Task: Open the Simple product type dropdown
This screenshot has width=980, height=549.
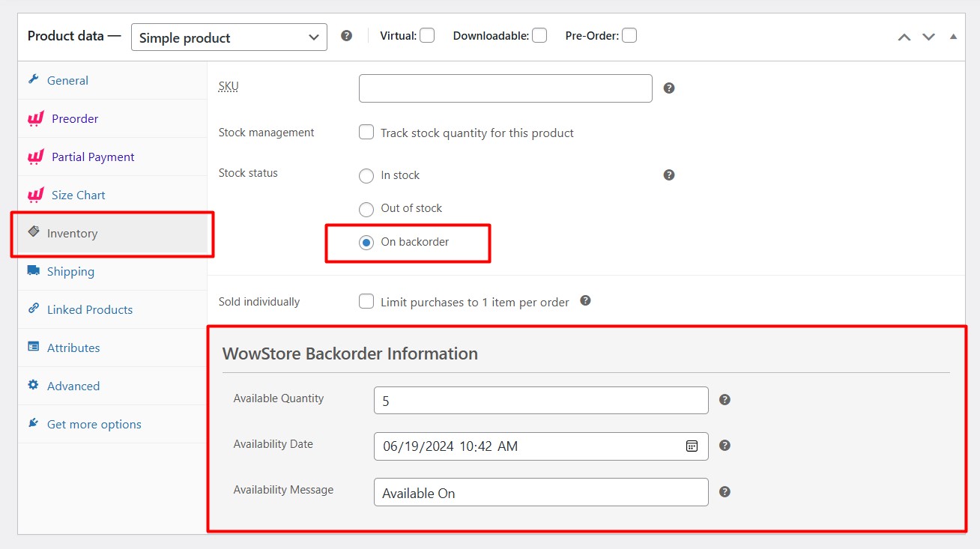Action: 229,37
